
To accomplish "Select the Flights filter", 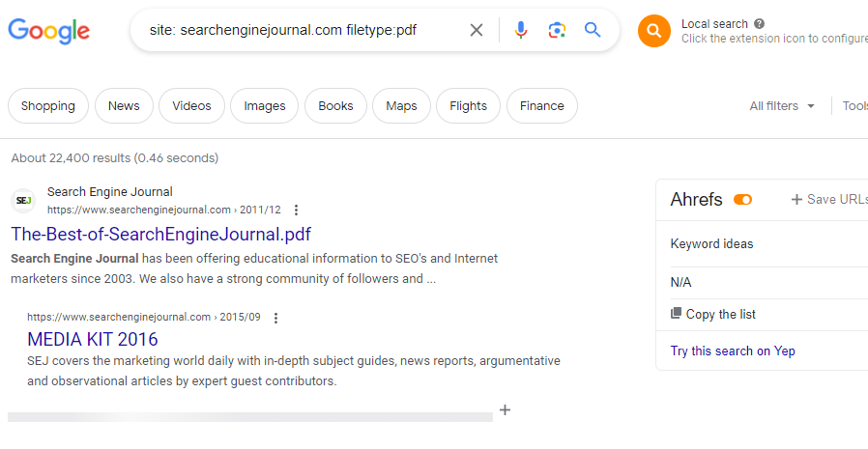I will (469, 106).
